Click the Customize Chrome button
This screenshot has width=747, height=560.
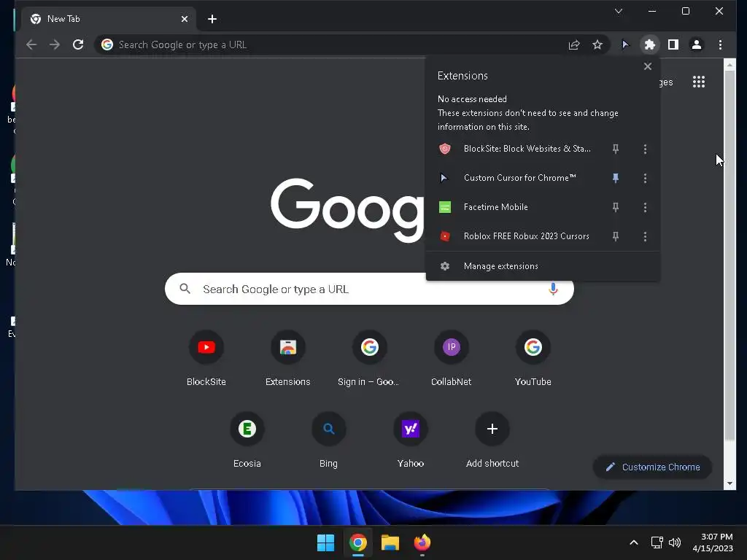point(652,467)
